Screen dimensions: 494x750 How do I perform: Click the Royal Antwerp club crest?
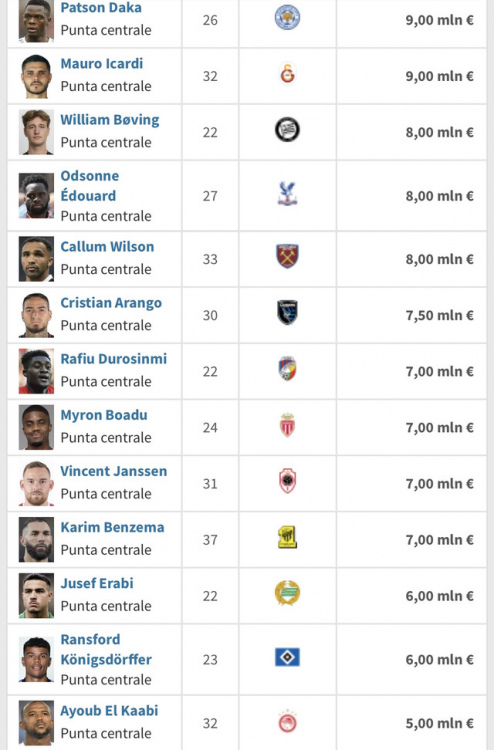[x=287, y=481]
